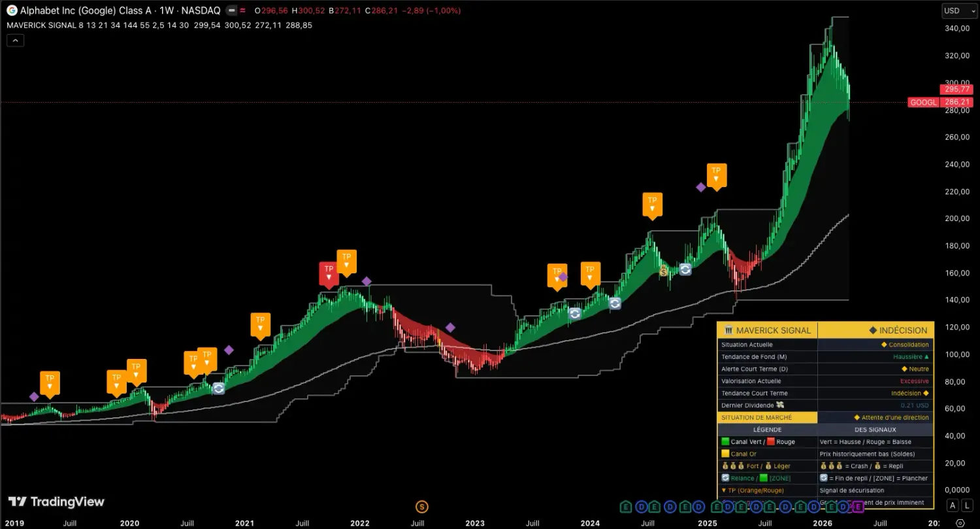
Task: Click the market status pill after NASDAQ
Action: point(231,10)
